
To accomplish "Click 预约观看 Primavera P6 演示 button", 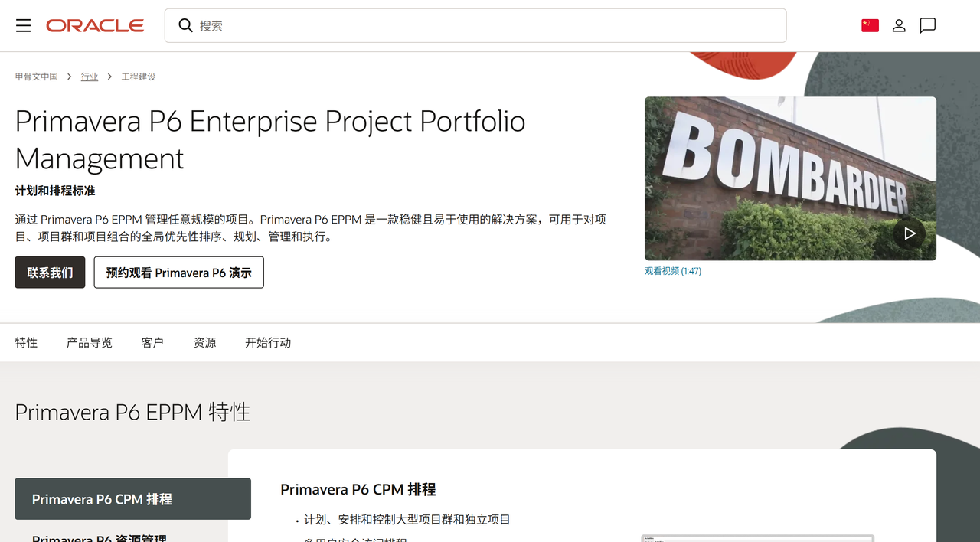I will point(179,273).
